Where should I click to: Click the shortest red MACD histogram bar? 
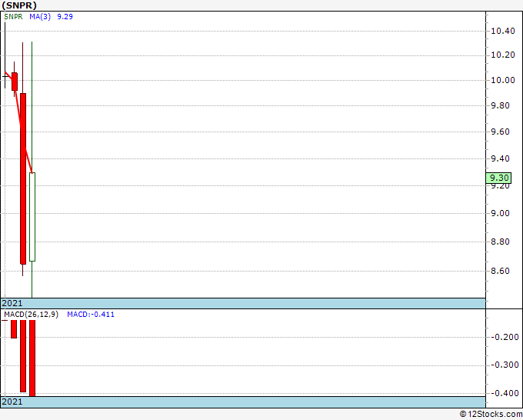tap(14, 329)
